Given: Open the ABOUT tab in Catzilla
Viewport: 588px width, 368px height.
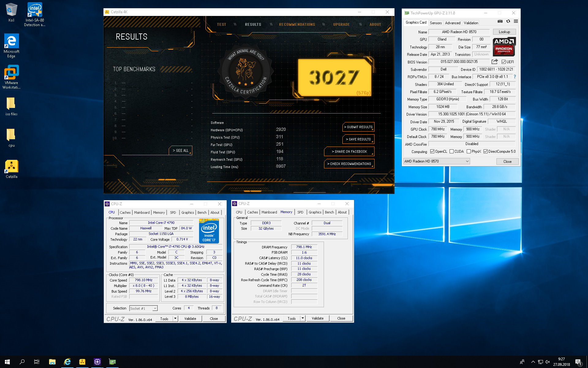Looking at the screenshot, I should 375,25.
